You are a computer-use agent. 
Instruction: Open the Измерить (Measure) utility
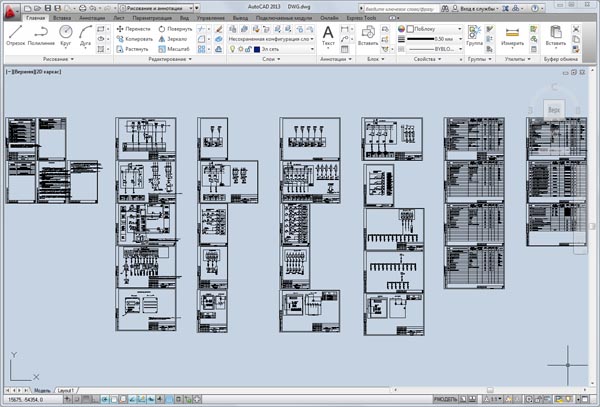point(512,35)
